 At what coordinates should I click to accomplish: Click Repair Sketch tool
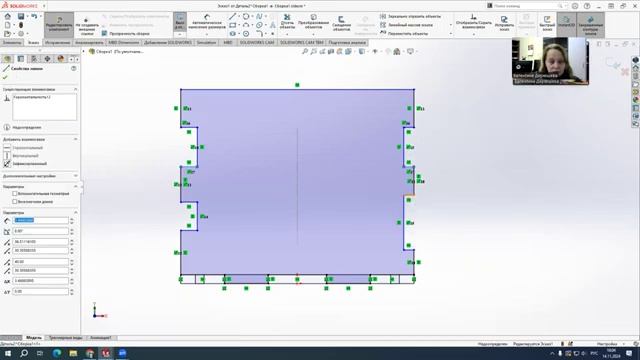[504, 24]
